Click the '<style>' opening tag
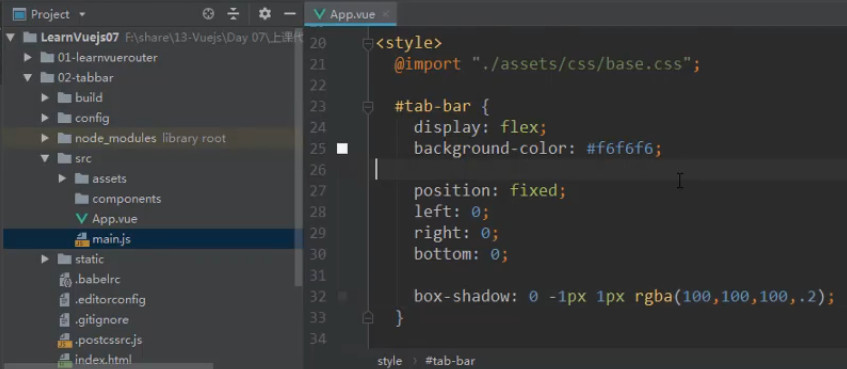 tap(409, 43)
